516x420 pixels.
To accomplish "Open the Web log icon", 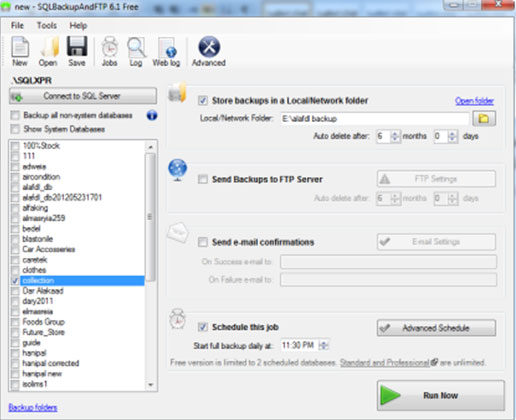I will 166,52.
